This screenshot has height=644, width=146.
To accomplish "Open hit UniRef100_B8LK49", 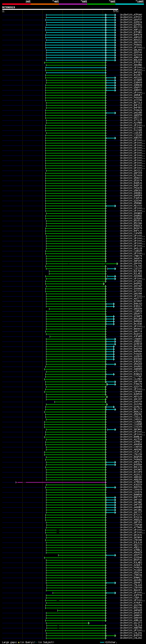I will (131, 60).
